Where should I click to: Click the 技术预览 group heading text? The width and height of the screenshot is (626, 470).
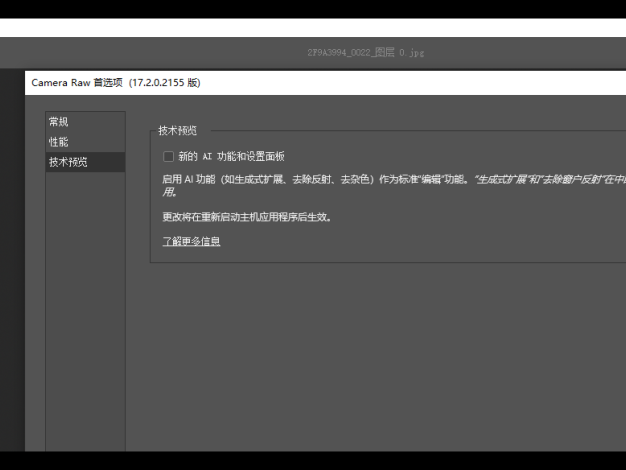178,131
